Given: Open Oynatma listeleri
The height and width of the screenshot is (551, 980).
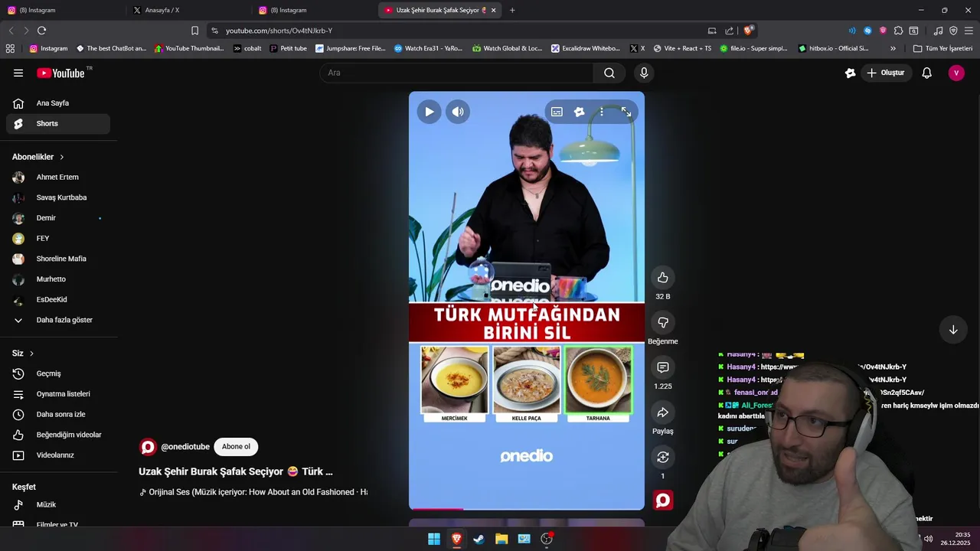Looking at the screenshot, I should pyautogui.click(x=58, y=394).
